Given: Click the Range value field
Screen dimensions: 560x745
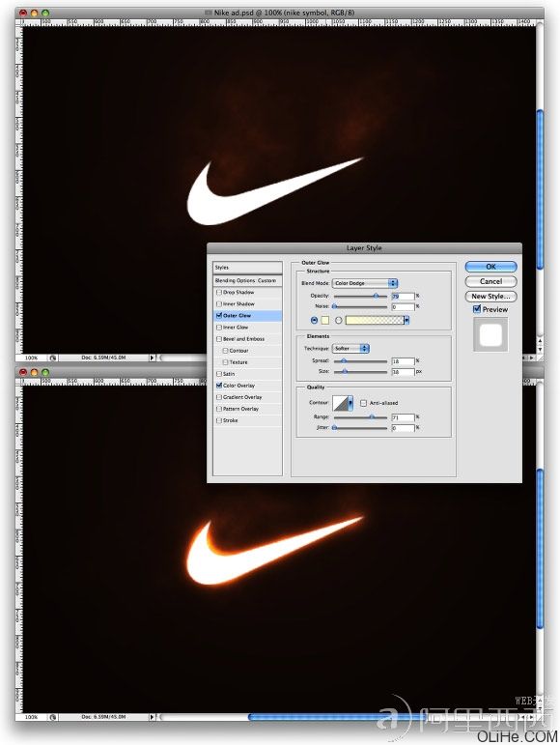Looking at the screenshot, I should (x=403, y=417).
